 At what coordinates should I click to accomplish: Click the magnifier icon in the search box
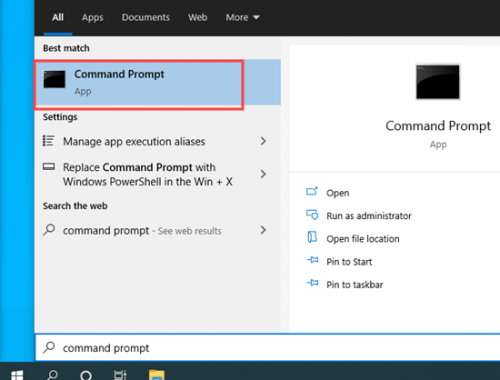[x=49, y=347]
